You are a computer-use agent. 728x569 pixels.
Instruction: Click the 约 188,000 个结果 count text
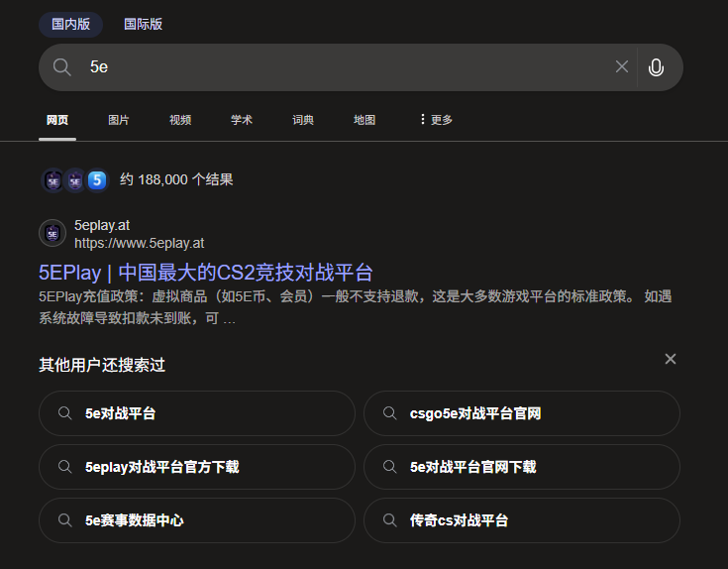point(176,179)
